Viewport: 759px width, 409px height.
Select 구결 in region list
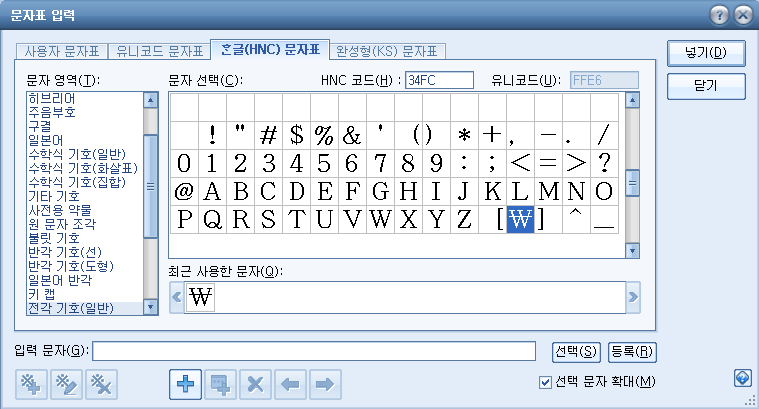pyautogui.click(x=85, y=126)
